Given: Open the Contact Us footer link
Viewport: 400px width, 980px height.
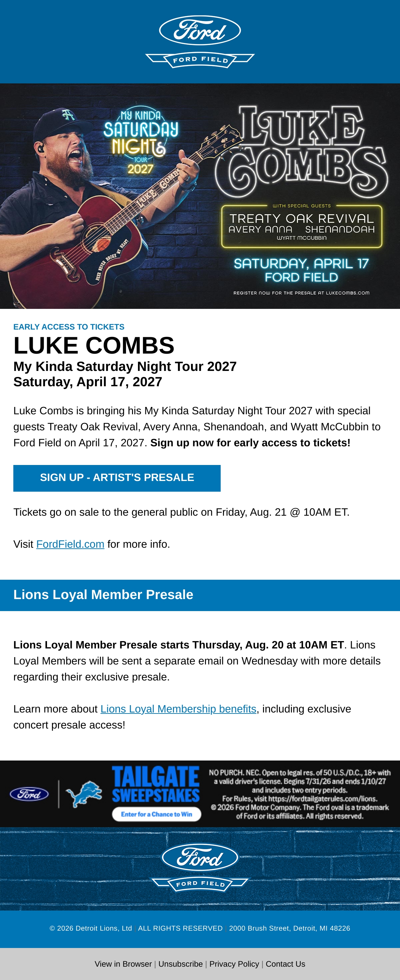Looking at the screenshot, I should (286, 964).
